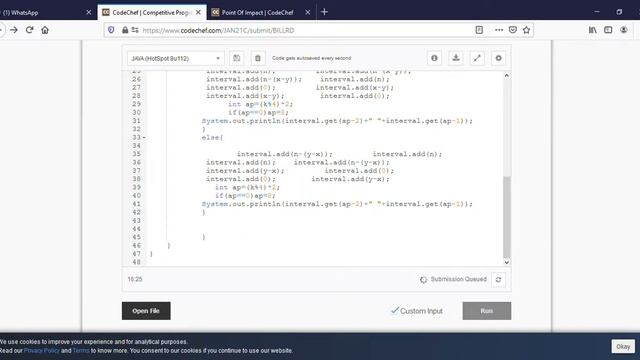Collapse the else block at line 33
This screenshot has height=360, width=640.
(x=144, y=138)
